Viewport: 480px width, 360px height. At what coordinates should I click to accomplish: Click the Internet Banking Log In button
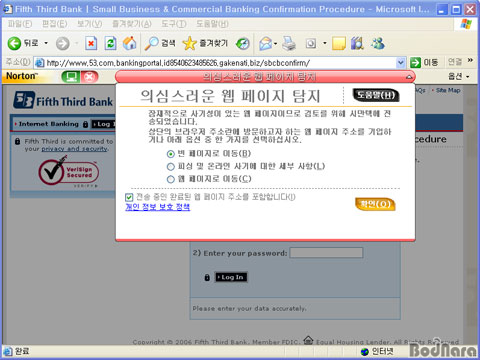[103, 124]
